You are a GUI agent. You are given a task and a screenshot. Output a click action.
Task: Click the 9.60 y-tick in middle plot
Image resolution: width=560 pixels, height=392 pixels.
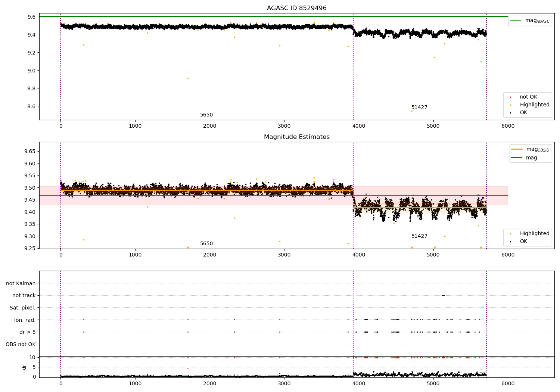(x=30, y=164)
